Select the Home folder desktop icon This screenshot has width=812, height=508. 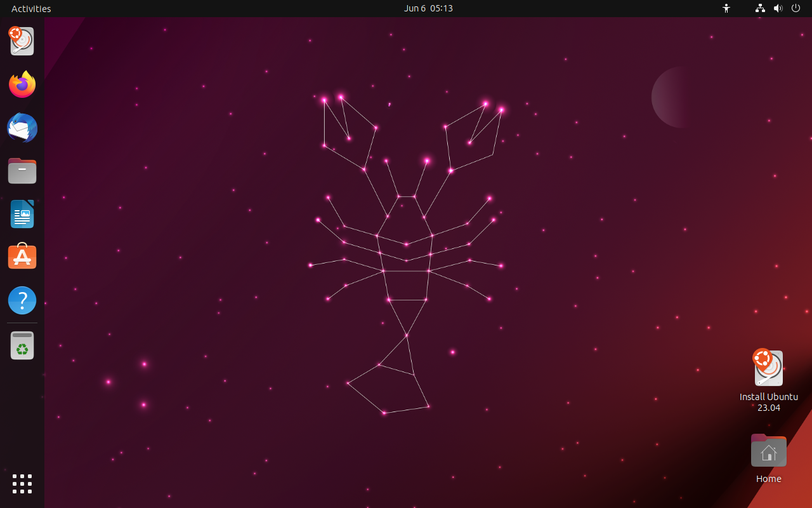pyautogui.click(x=768, y=458)
